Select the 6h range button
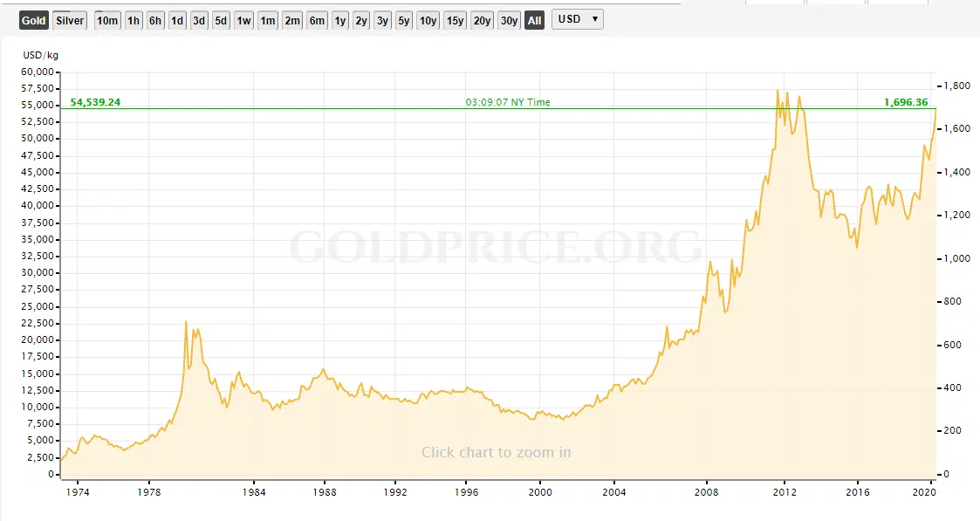 tap(155, 20)
